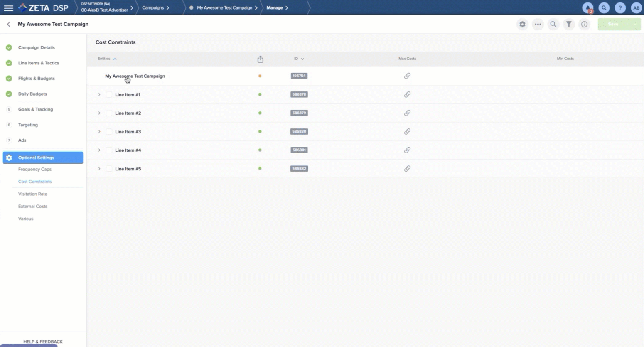Viewport: 644px width, 347px height.
Task: Check the Line Item #1 checkbox
Action: point(109,95)
